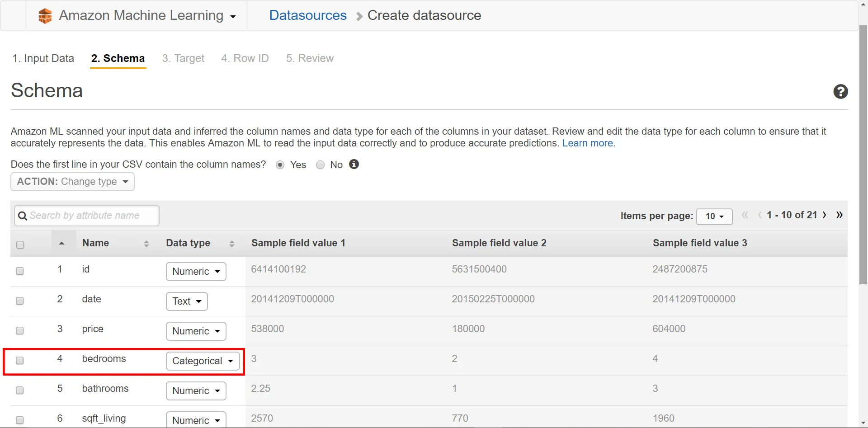Open the Learn more link

589,143
